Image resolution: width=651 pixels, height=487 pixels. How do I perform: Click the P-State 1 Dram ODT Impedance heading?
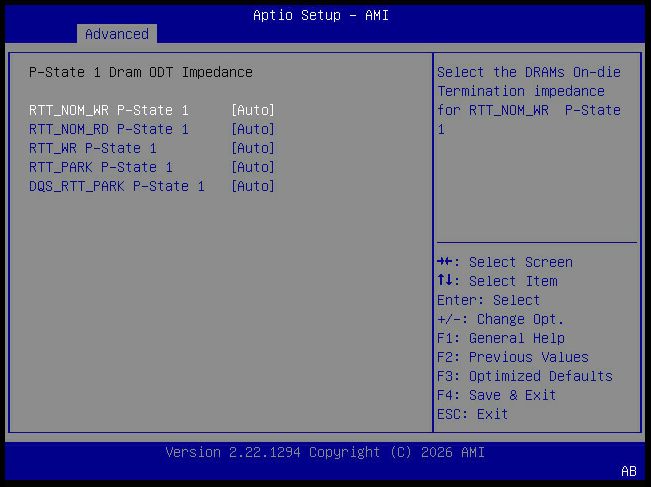pyautogui.click(x=141, y=73)
